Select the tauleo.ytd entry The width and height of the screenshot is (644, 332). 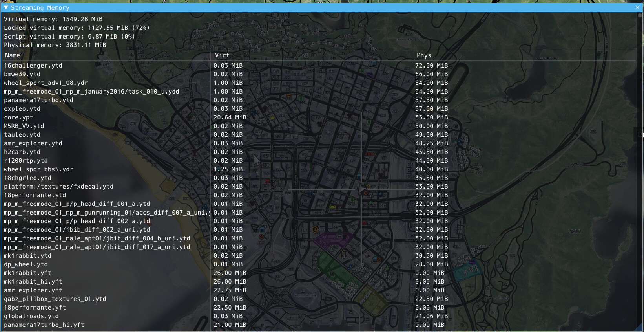coord(22,135)
